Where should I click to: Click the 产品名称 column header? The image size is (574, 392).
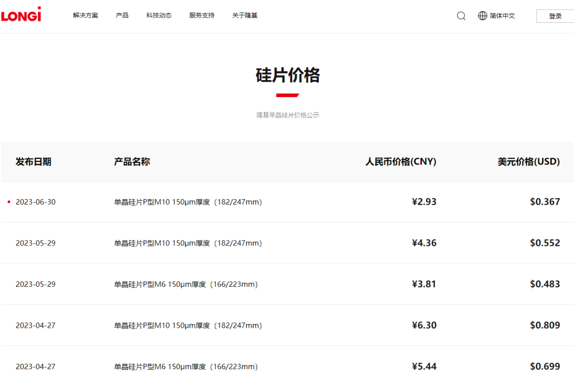(132, 162)
